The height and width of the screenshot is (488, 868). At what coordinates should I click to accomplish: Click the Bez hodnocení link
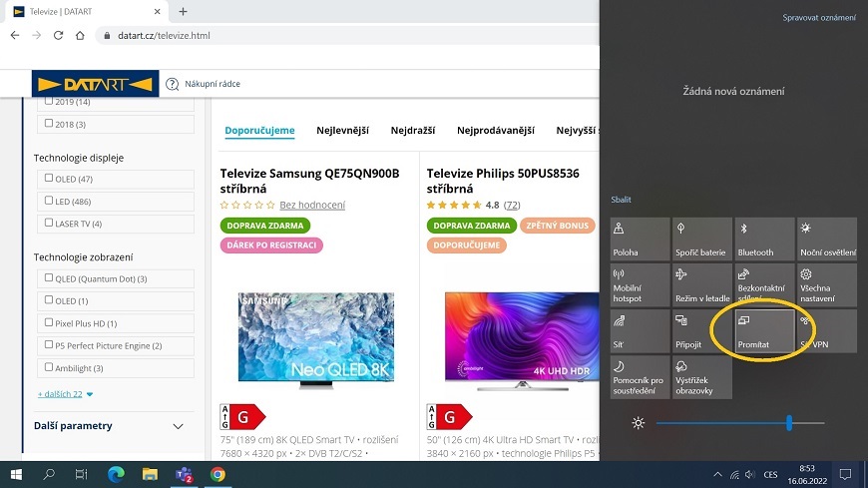coord(312,205)
